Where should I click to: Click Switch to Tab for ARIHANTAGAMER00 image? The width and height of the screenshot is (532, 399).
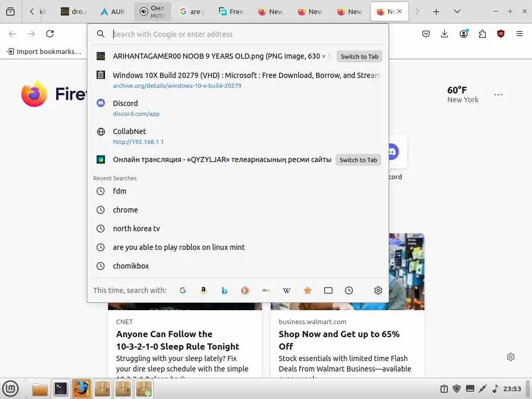point(360,57)
